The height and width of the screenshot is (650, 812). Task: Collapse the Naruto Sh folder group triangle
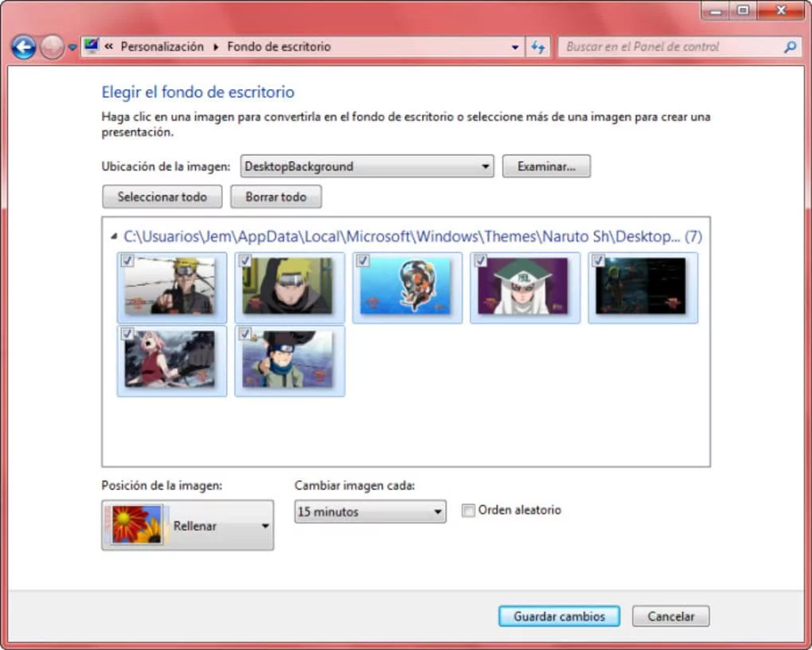point(114,237)
